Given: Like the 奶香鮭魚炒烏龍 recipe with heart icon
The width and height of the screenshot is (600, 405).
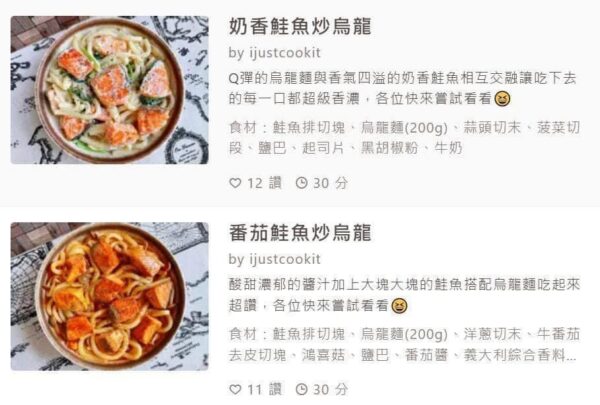Looking at the screenshot, I should (235, 183).
